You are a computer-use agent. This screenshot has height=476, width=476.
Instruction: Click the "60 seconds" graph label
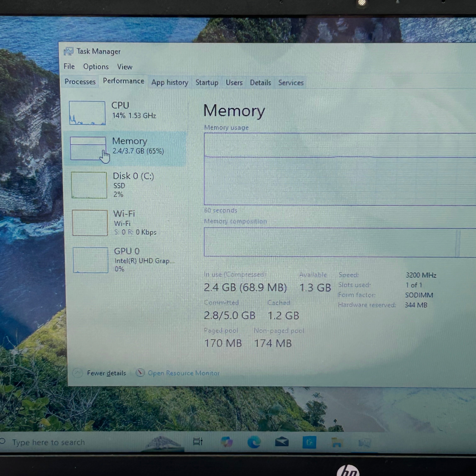(x=221, y=210)
